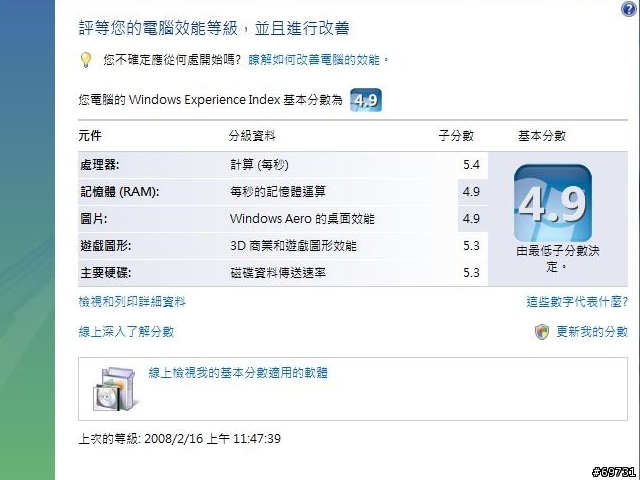Click the 5.3 subscore in the 遊戲圖形 row

point(471,246)
